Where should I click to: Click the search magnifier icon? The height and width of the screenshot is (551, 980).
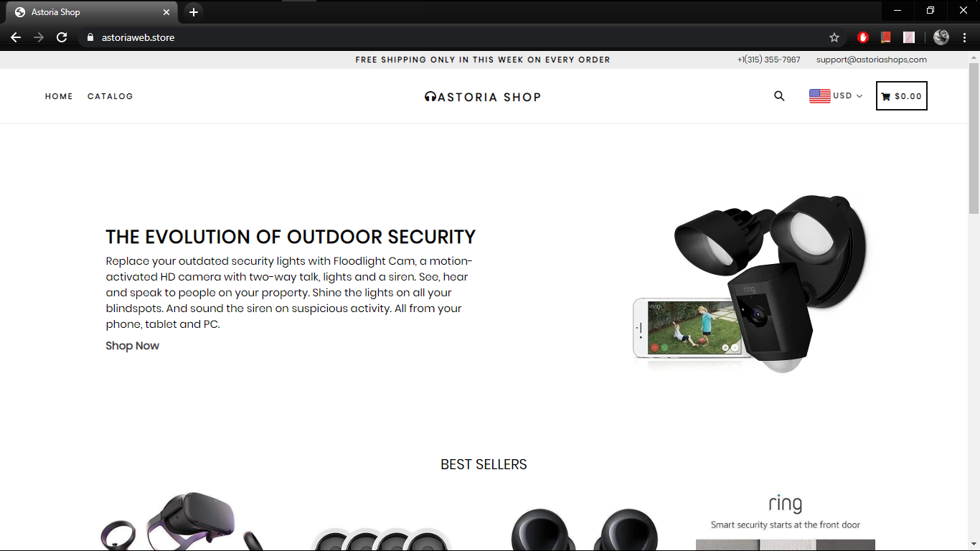click(x=779, y=96)
